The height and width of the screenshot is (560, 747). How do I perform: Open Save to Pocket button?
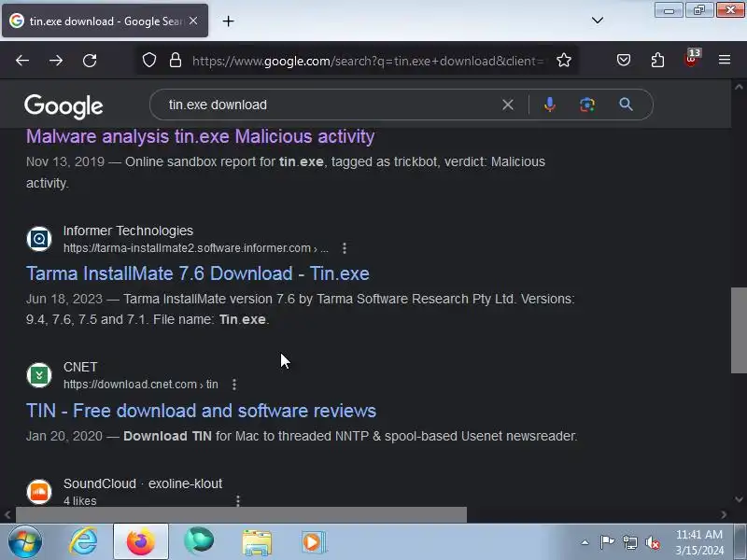[624, 60]
